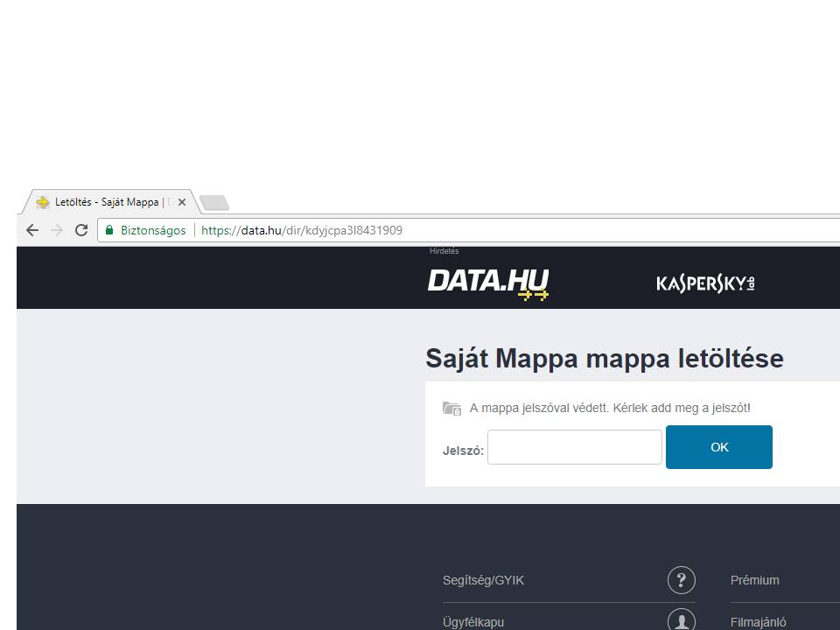Focus the Jelszó password input field
840x630 pixels.
point(574,447)
